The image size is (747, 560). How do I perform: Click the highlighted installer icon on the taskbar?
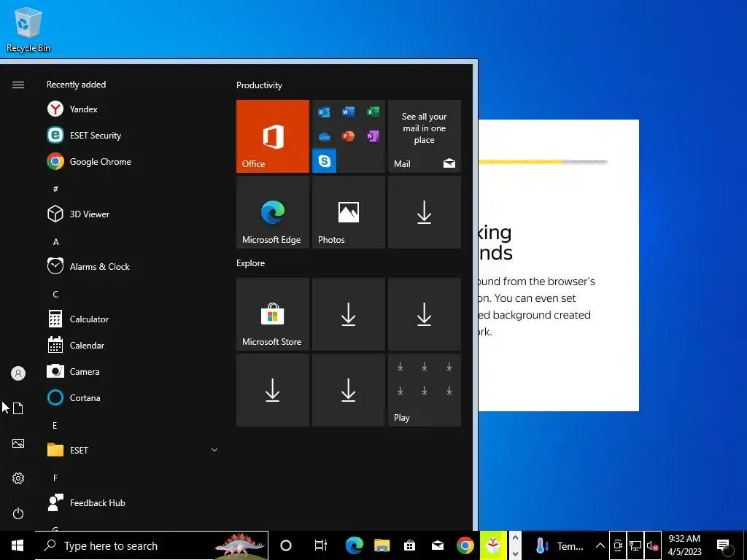coord(493,545)
